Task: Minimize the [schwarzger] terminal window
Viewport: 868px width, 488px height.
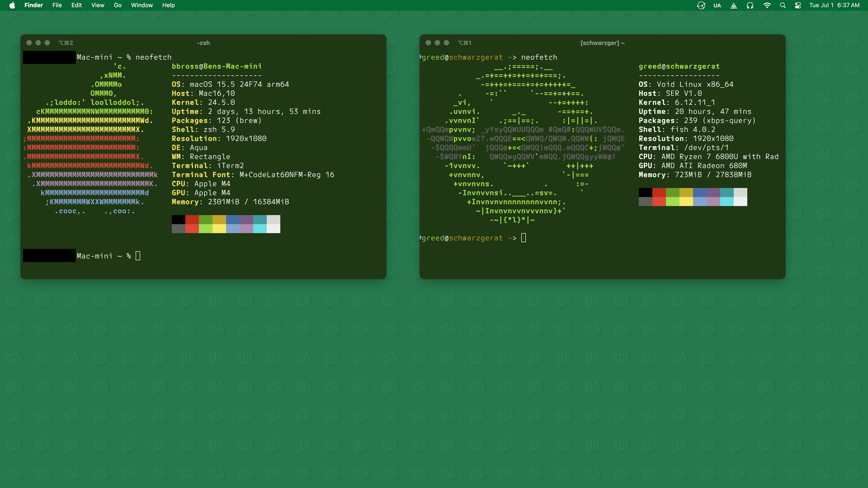Action: pyautogui.click(x=437, y=43)
